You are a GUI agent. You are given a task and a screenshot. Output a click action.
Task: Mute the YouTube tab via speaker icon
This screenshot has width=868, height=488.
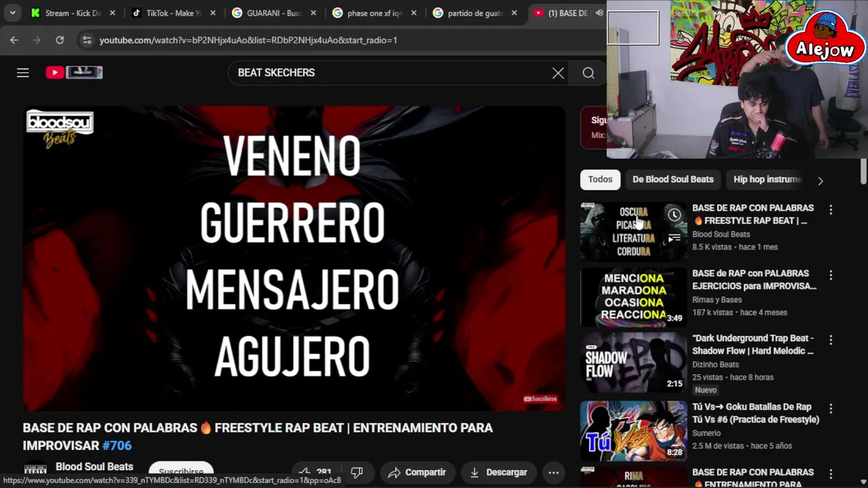599,13
